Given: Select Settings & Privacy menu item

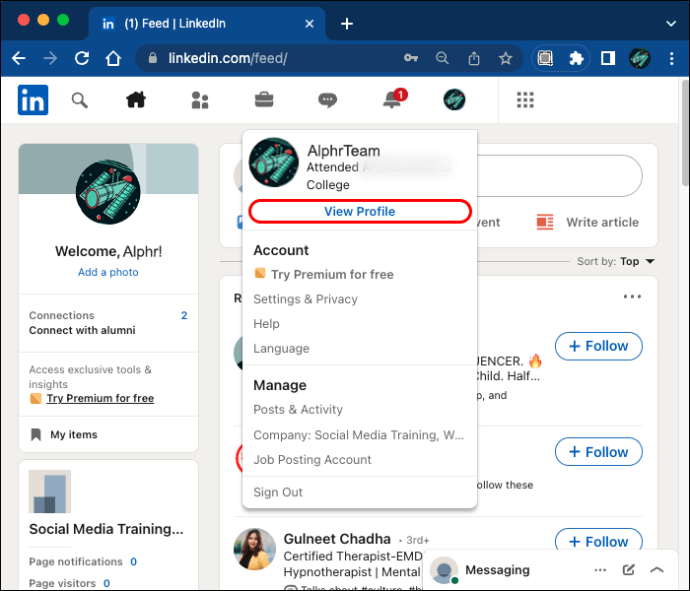Looking at the screenshot, I should [x=305, y=299].
